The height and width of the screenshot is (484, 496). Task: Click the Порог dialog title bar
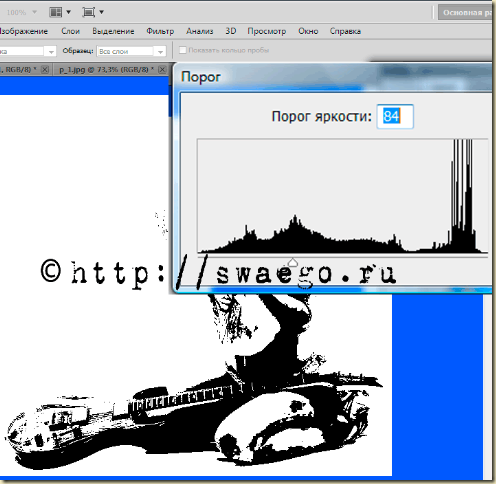point(333,77)
